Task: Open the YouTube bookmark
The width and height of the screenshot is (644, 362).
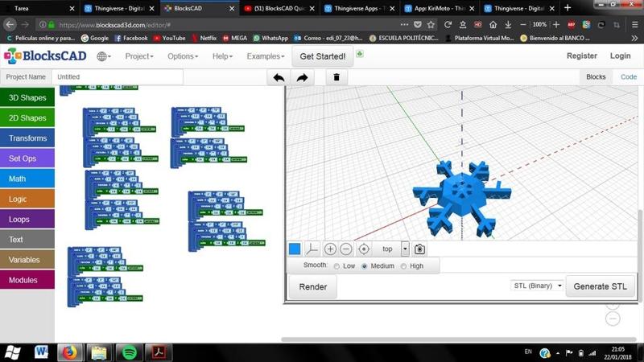Action: pyautogui.click(x=169, y=38)
